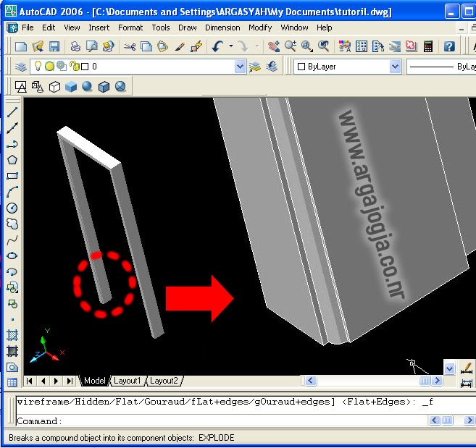Click layer 0 color swatch

coord(85,67)
